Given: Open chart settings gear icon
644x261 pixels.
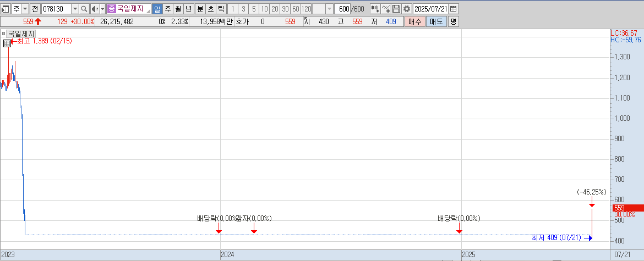Looking at the screenshot, I should 406,9.
